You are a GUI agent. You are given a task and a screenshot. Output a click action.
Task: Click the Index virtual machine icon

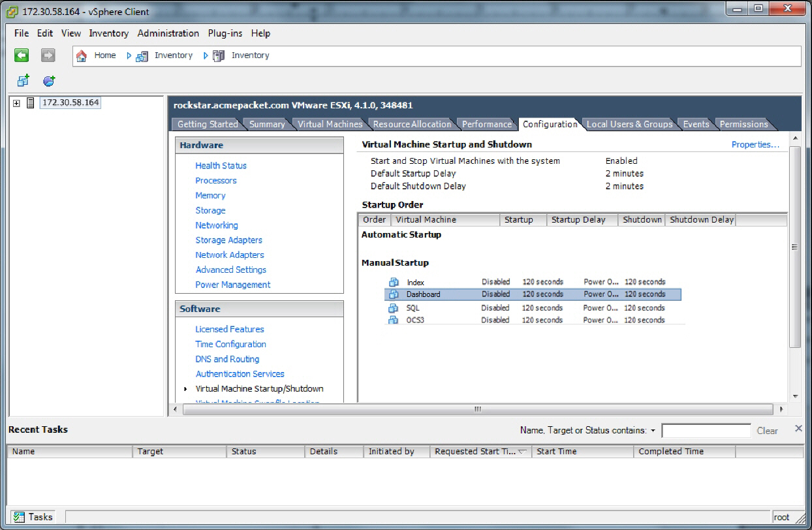[x=394, y=282]
